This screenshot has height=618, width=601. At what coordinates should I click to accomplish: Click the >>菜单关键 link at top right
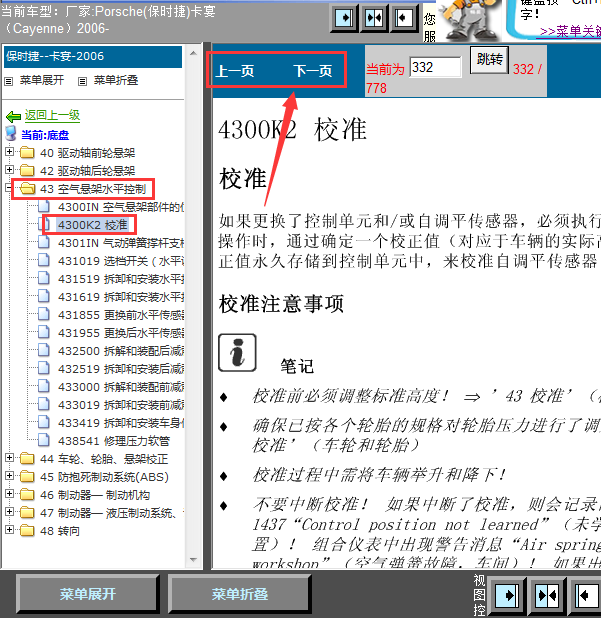570,32
